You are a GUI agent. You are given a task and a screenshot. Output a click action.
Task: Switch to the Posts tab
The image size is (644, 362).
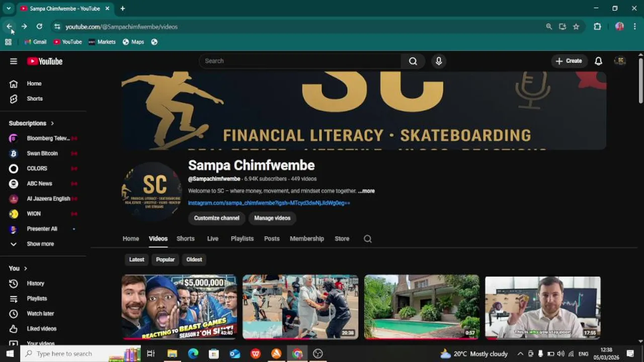(272, 239)
